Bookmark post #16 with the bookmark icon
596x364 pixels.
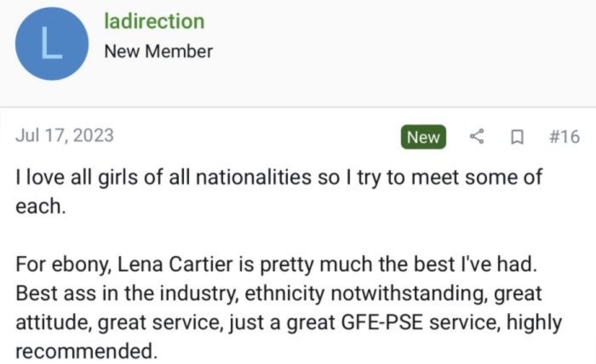click(517, 137)
